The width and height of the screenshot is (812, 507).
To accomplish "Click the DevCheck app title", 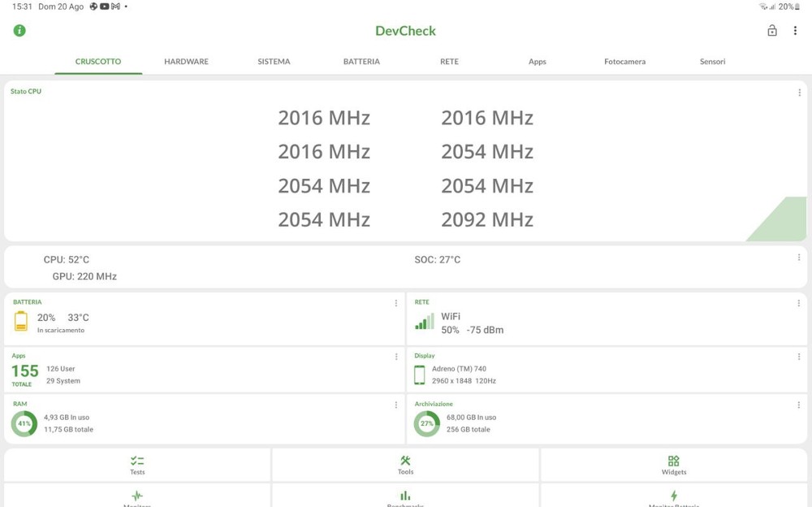I will pyautogui.click(x=405, y=31).
